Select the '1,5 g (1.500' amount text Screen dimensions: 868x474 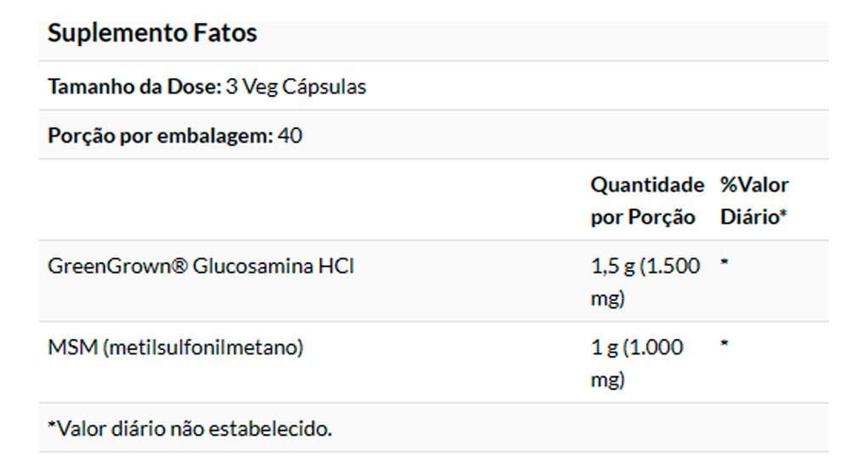pos(645,266)
